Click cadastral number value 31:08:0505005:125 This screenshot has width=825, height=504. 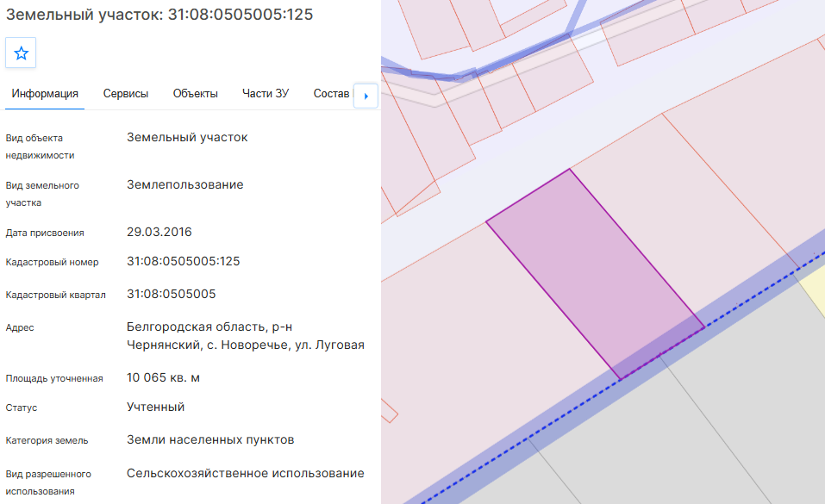[183, 261]
